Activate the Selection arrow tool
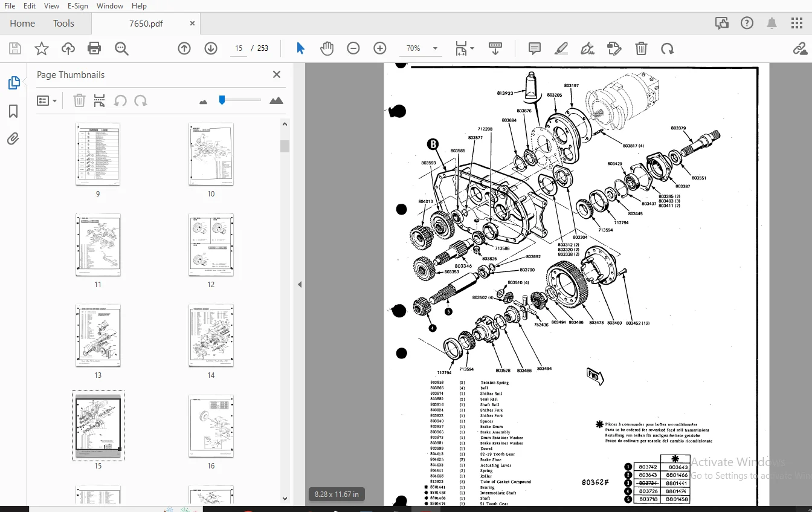The height and width of the screenshot is (512, 812). [x=300, y=48]
